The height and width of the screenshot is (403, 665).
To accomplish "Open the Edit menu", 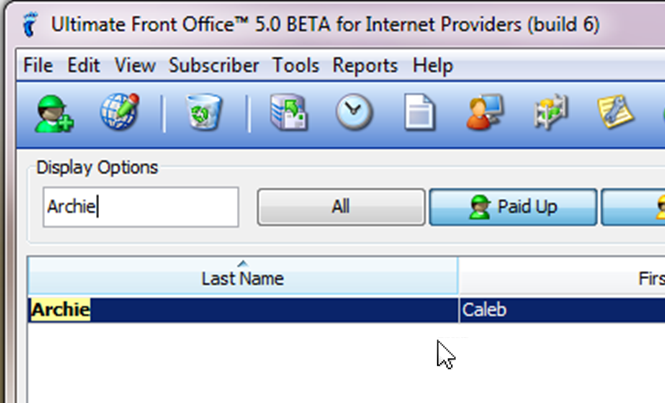I will point(84,66).
